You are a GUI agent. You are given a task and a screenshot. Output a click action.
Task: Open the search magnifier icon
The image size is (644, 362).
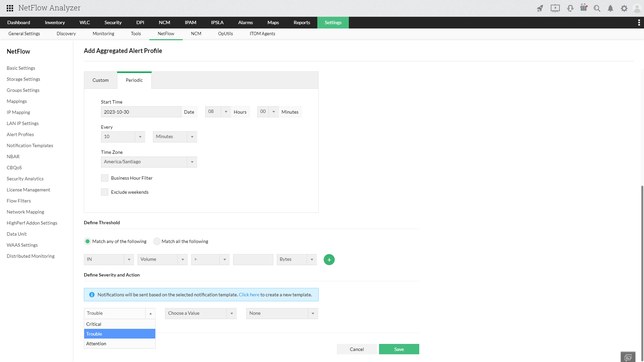[597, 8]
